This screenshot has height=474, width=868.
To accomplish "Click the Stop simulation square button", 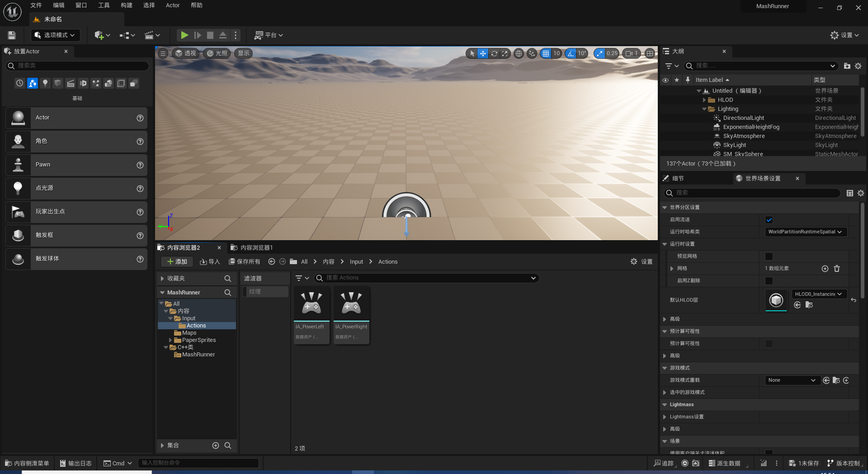I will (210, 35).
